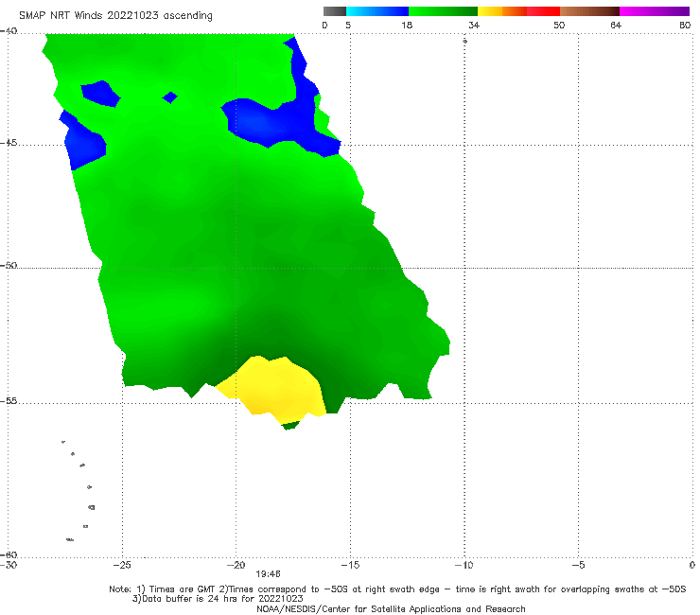Click the colorbar label '50'
The height and width of the screenshot is (615, 700).
[559, 25]
